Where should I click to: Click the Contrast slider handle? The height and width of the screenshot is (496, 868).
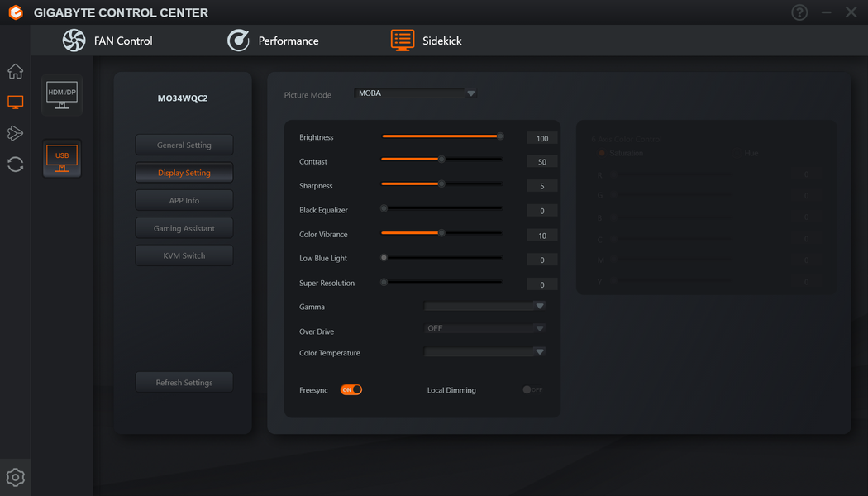tap(441, 160)
